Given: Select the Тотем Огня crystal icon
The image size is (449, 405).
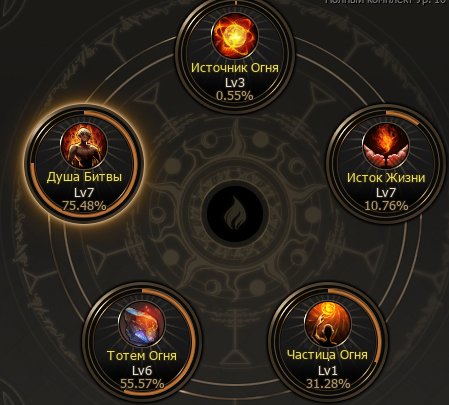Looking at the screenshot, I should [x=142, y=324].
